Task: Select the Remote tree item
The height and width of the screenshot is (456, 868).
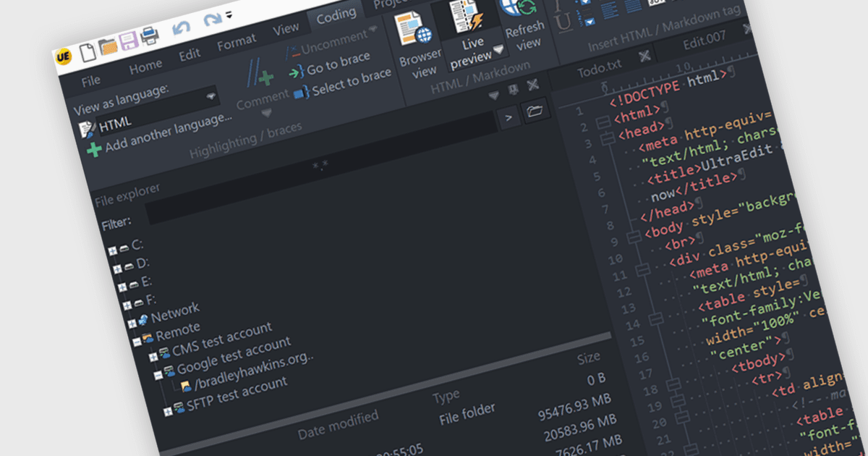Action: point(178,331)
